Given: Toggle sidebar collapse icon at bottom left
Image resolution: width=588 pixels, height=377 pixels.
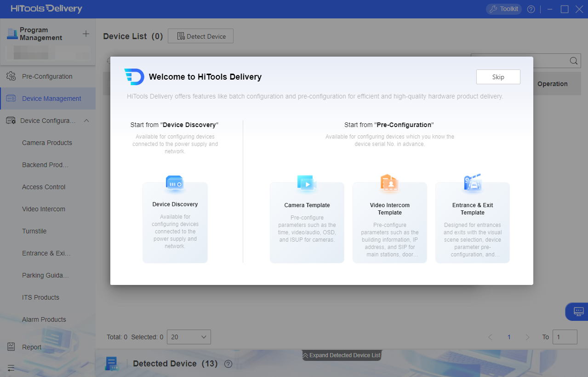Looking at the screenshot, I should coord(11,368).
